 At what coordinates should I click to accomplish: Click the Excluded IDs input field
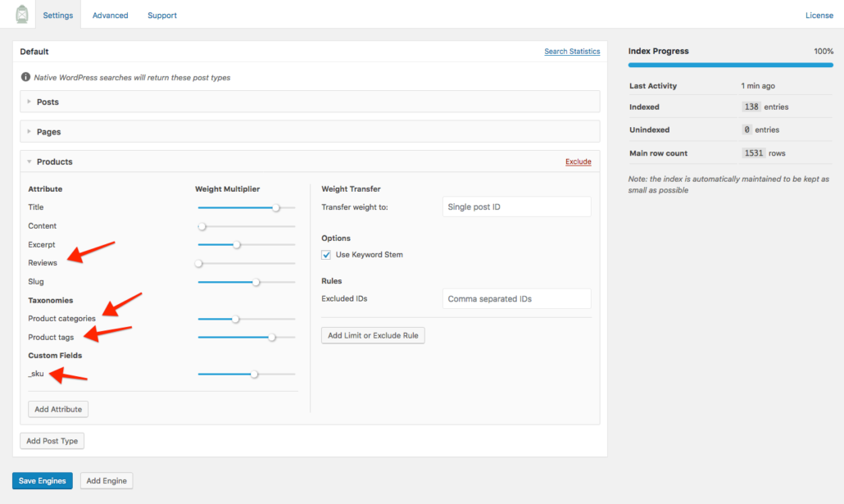pos(516,298)
